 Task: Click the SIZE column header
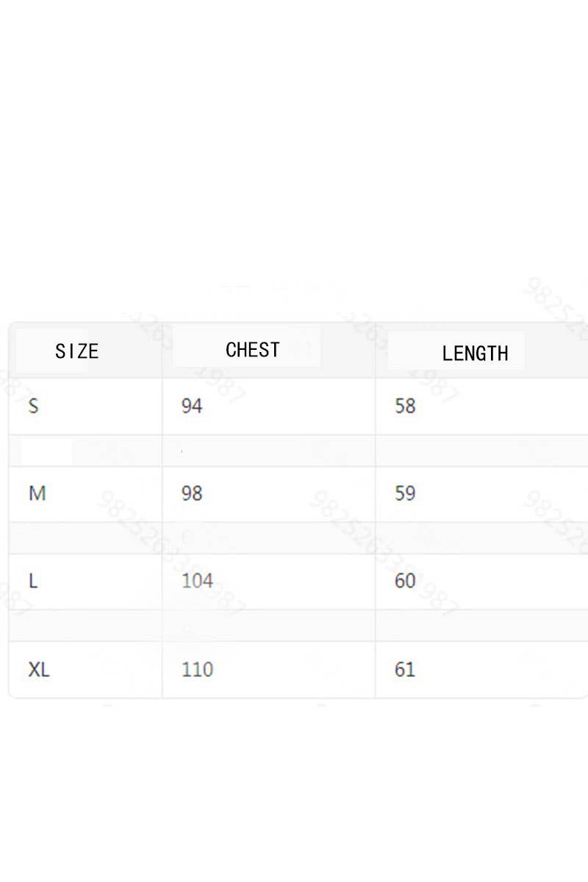tap(77, 351)
